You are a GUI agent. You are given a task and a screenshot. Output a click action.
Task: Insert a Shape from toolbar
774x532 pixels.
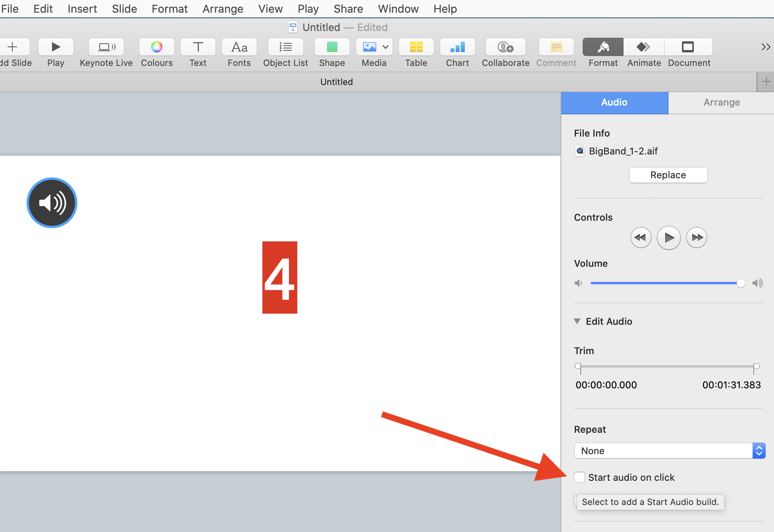pyautogui.click(x=332, y=47)
